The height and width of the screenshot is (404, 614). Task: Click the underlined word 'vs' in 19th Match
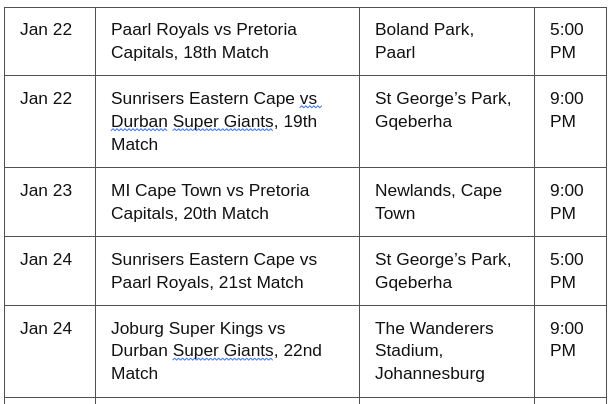coord(311,99)
